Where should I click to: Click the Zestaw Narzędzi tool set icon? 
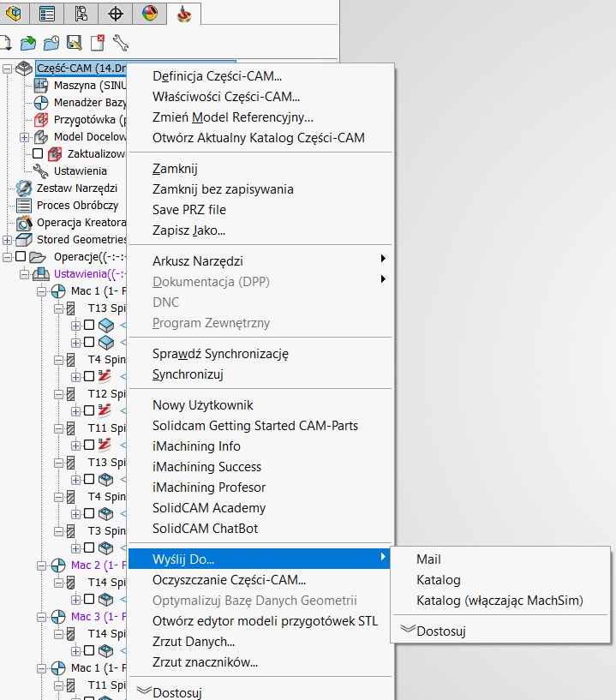(24, 188)
